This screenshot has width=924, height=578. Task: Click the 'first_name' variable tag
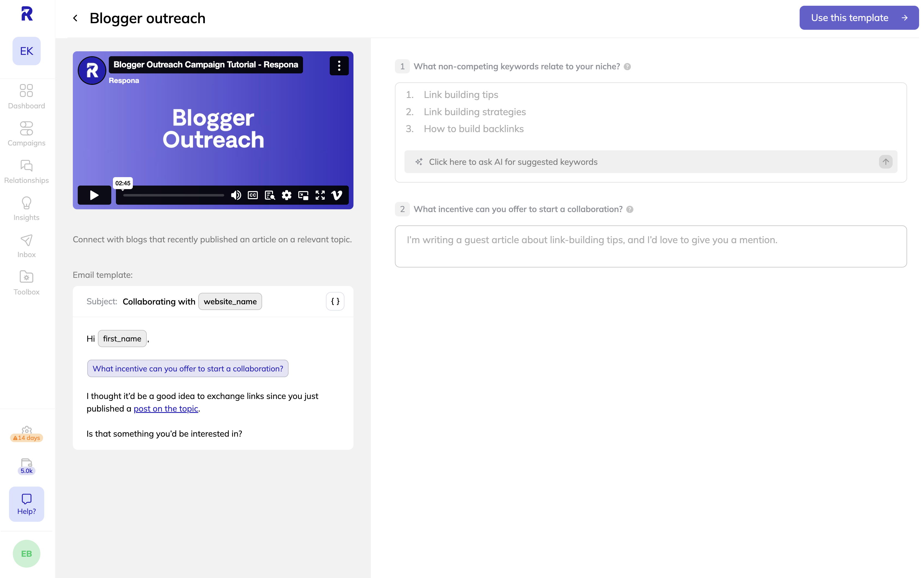click(x=122, y=338)
